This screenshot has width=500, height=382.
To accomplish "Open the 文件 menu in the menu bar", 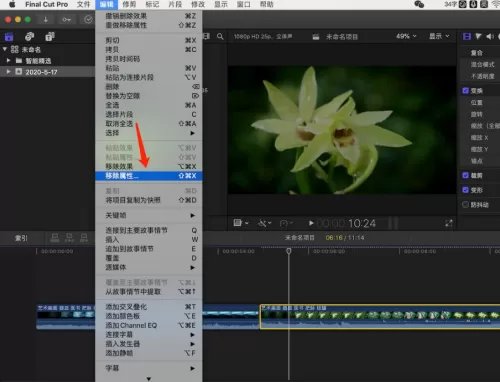I will click(84, 4).
